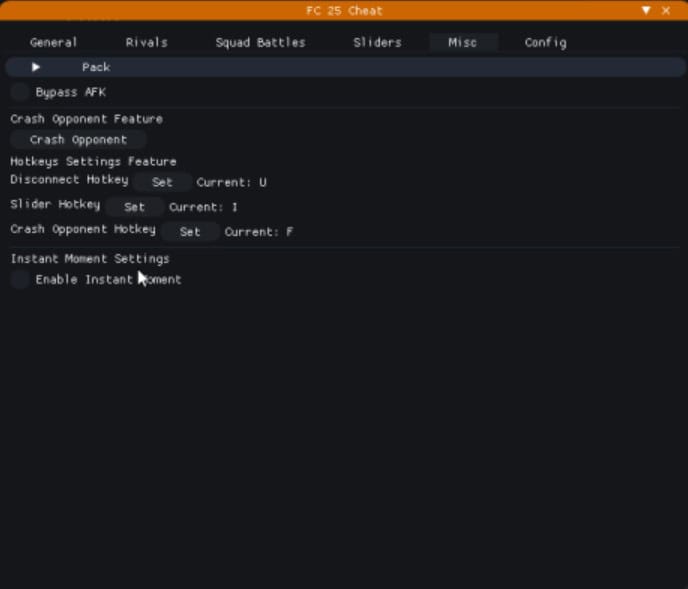Click the 'Disconnect Hotkey' label
Viewport: 688px width, 589px height.
(69, 180)
